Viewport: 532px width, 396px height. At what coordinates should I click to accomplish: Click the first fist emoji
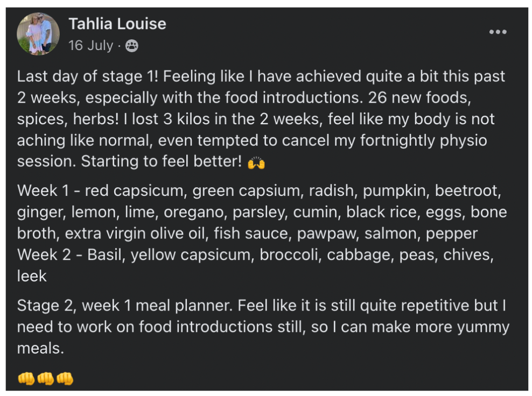pyautogui.click(x=26, y=379)
